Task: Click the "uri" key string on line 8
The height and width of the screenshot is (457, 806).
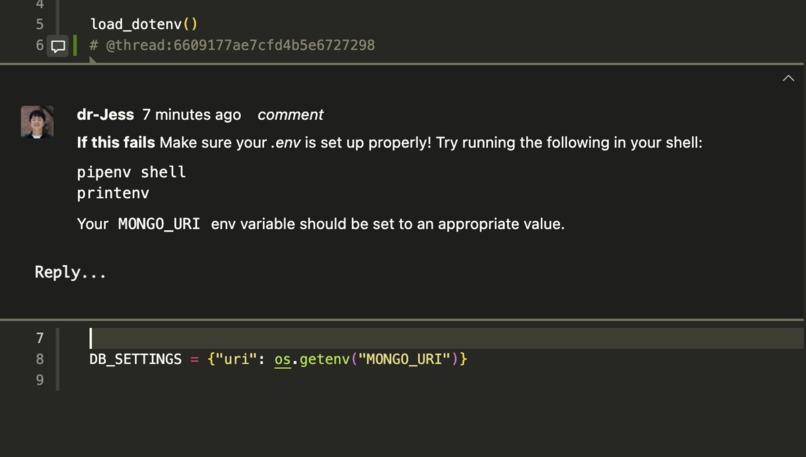Action: tap(236, 359)
